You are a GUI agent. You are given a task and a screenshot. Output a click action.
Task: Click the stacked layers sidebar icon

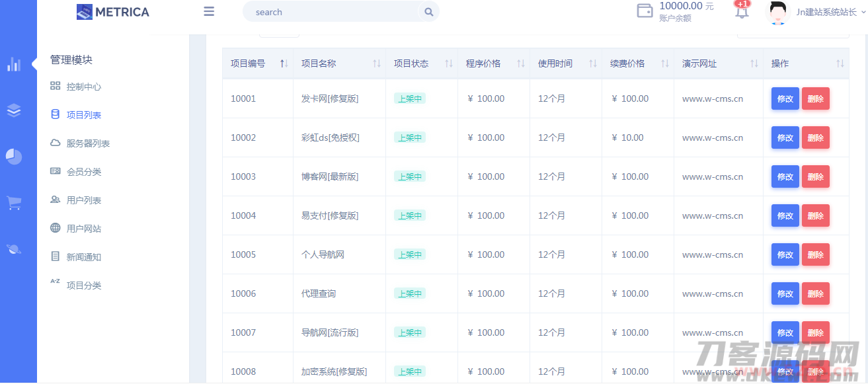point(14,110)
